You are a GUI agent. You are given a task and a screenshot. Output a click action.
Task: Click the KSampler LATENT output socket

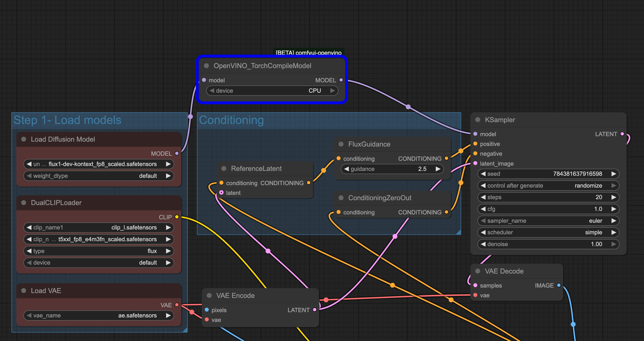pyautogui.click(x=622, y=134)
